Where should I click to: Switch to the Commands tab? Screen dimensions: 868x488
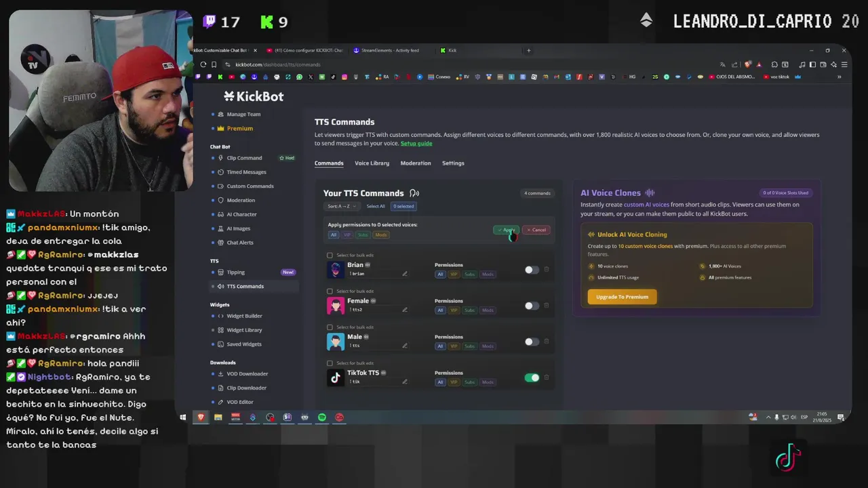coord(329,163)
